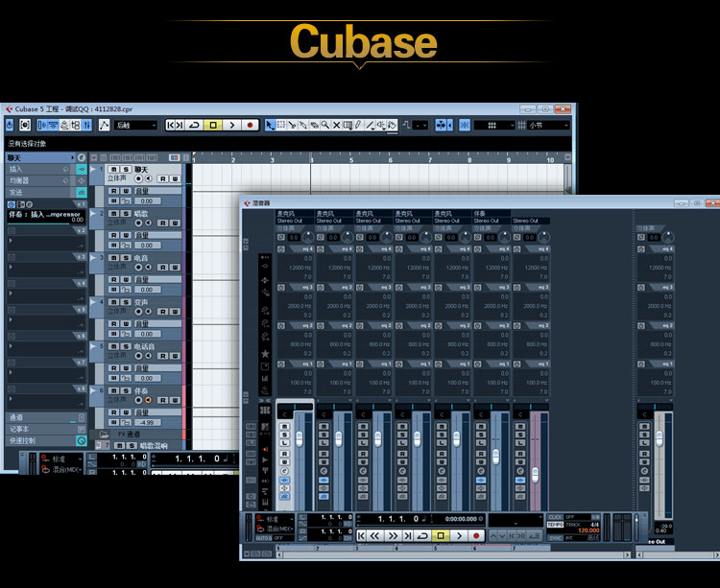720x588 pixels.
Task: Select the Erase tool in toolbar
Action: click(314, 125)
